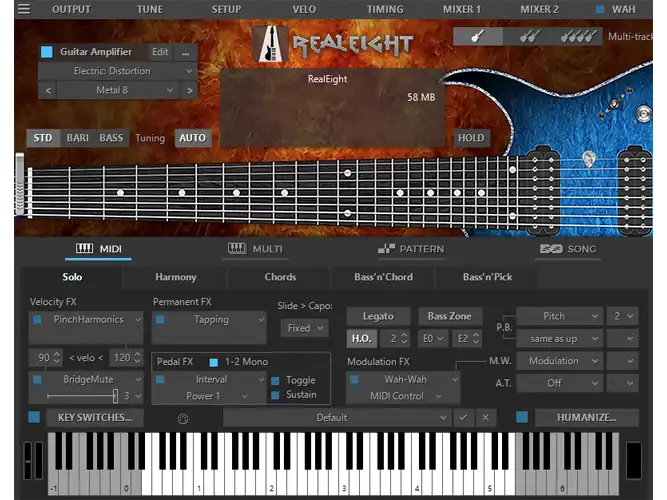This screenshot has width=667, height=500.
Task: Click the H.O. stepper arrows
Action: pos(405,339)
